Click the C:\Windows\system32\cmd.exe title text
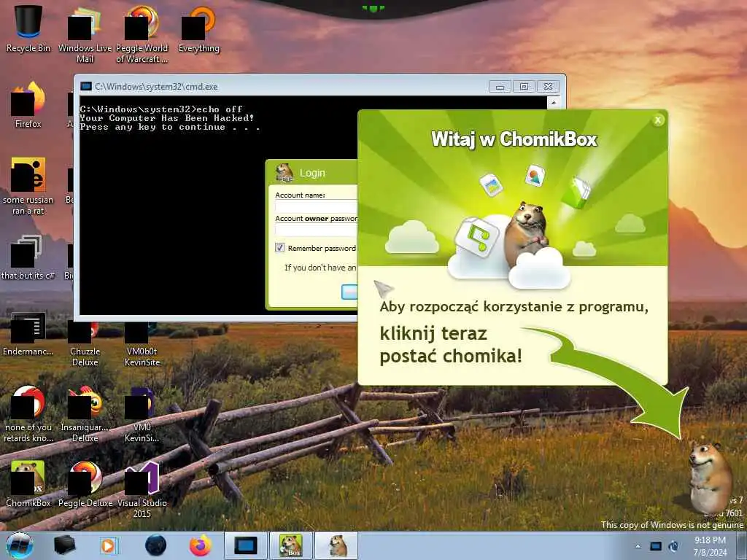The height and width of the screenshot is (560, 747). 156,87
